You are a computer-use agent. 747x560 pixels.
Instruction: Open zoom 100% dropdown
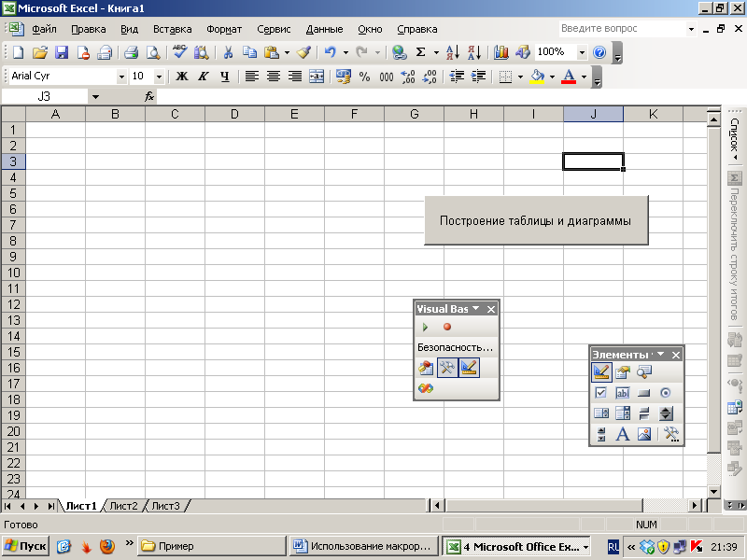point(582,52)
